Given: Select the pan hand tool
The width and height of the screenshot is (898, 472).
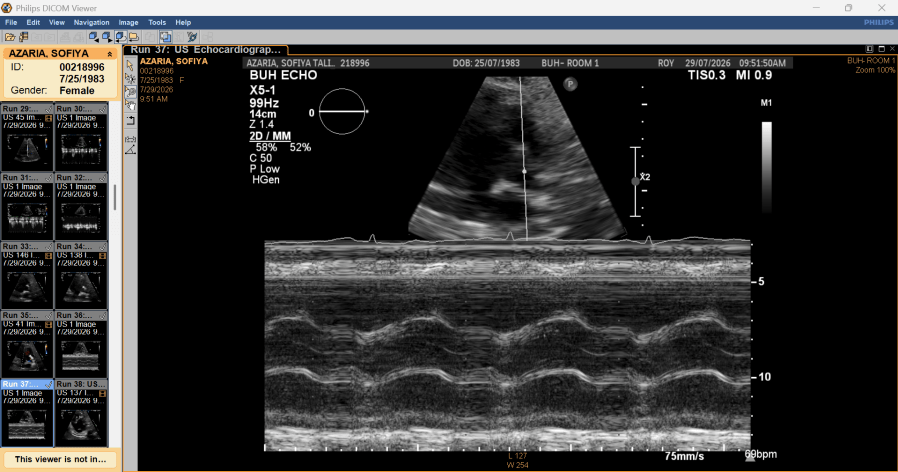Looking at the screenshot, I should click(x=131, y=105).
